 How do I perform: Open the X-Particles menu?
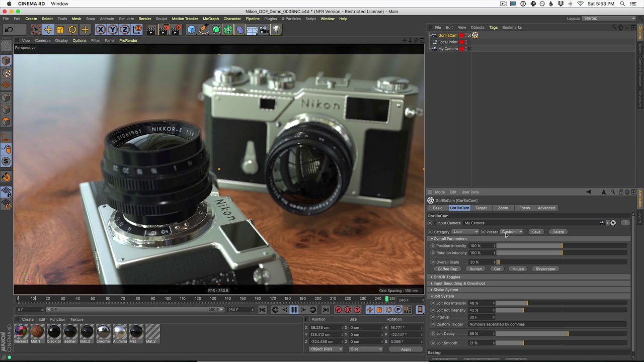coord(291,19)
